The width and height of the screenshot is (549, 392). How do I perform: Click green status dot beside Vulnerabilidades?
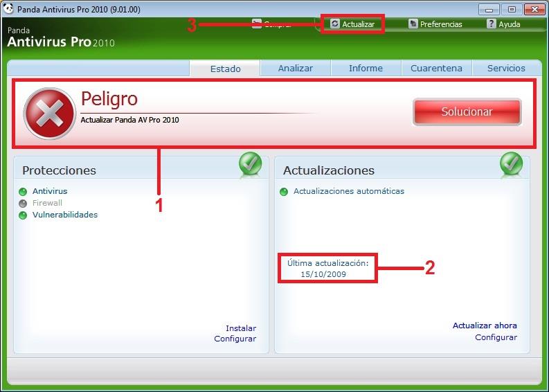coord(23,215)
